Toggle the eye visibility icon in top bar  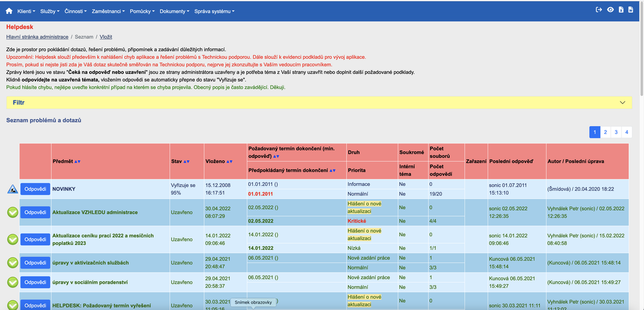click(x=610, y=10)
